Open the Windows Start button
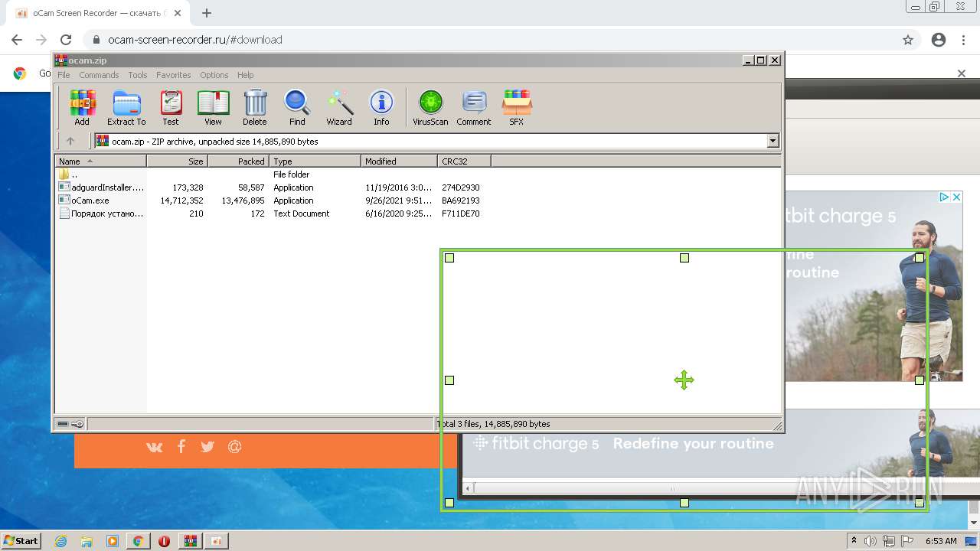The width and height of the screenshot is (980, 551). 21,540
